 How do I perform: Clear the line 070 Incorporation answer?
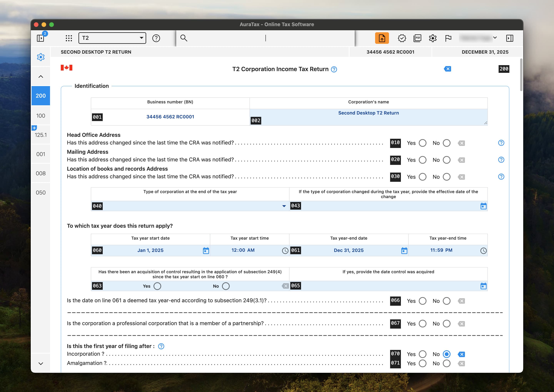[x=461, y=354]
